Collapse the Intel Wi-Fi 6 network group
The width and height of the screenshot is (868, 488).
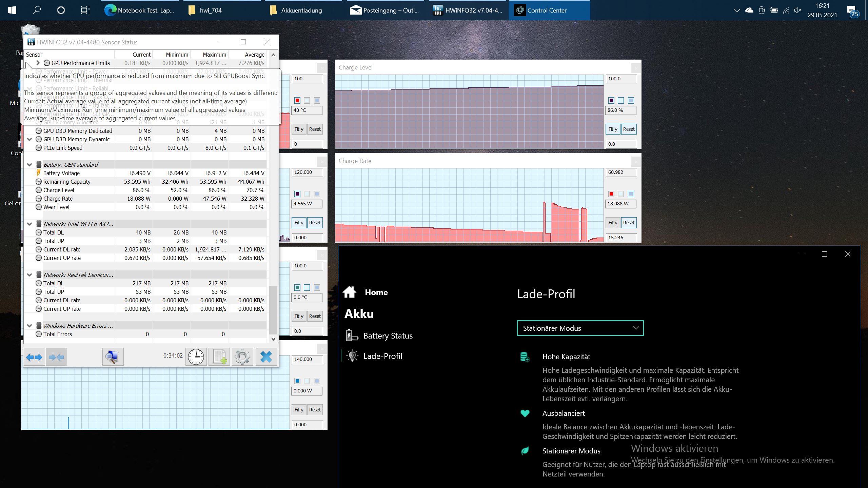(29, 224)
